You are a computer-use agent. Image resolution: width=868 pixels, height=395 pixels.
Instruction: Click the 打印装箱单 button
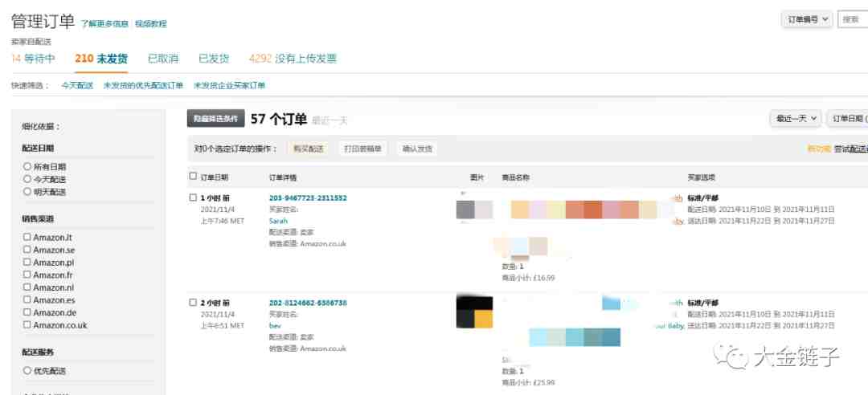pyautogui.click(x=362, y=149)
